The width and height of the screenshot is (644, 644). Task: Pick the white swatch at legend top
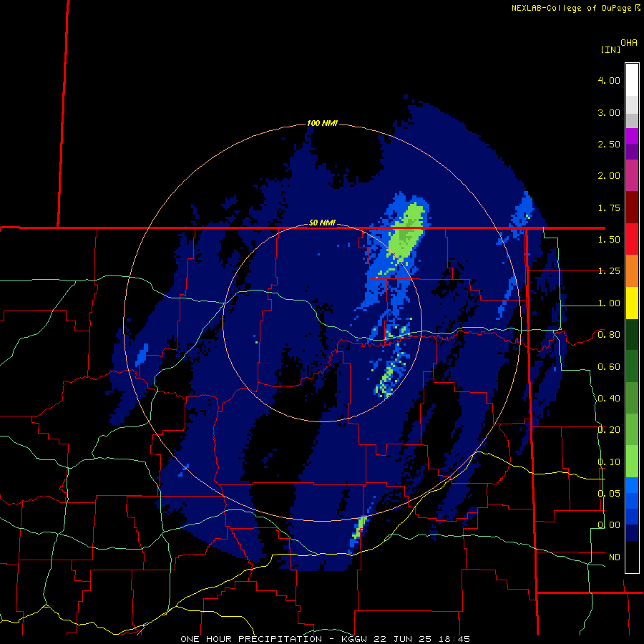[632, 80]
